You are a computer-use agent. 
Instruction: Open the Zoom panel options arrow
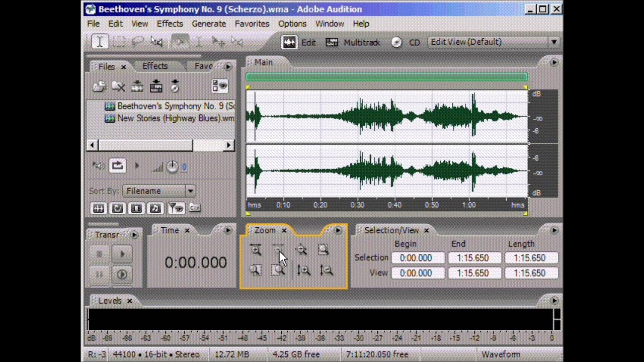(x=338, y=230)
